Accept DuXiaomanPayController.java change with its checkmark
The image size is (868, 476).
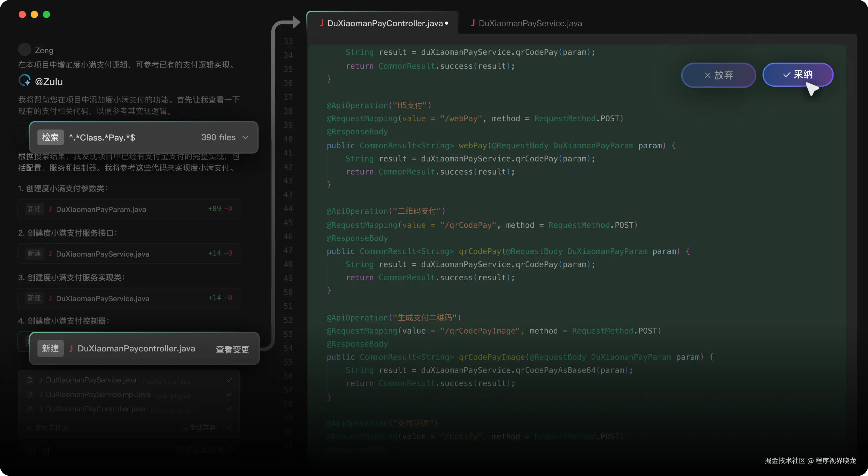click(x=229, y=409)
